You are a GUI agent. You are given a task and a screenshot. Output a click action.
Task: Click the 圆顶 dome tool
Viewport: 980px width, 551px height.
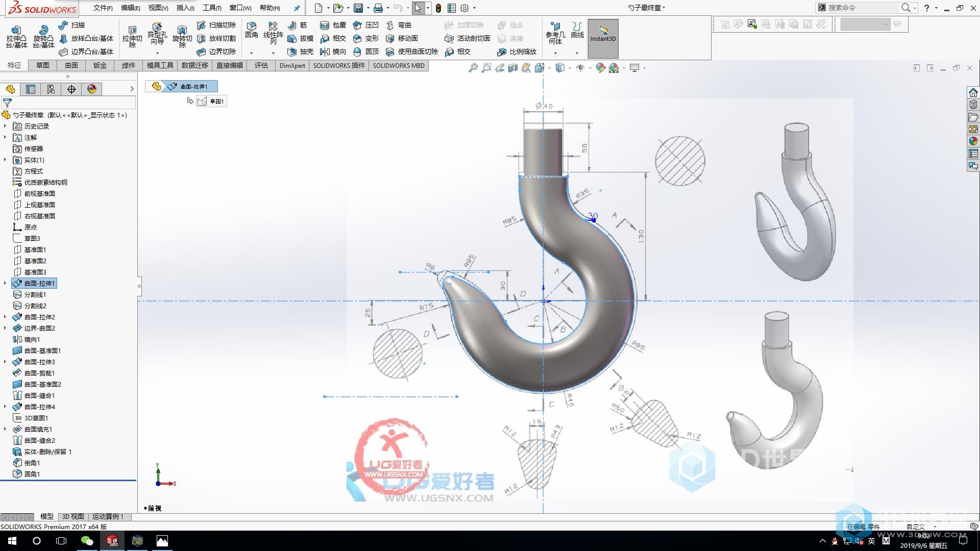pos(366,52)
